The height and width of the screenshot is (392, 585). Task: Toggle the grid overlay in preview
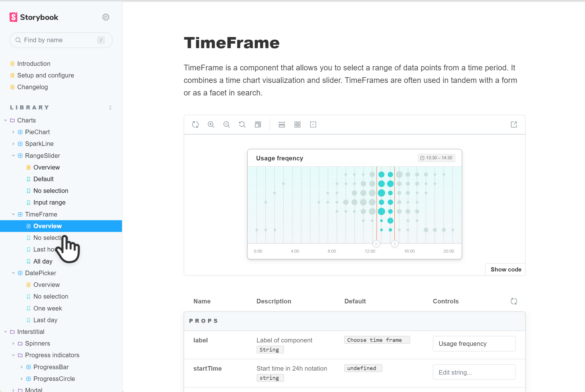(x=297, y=124)
